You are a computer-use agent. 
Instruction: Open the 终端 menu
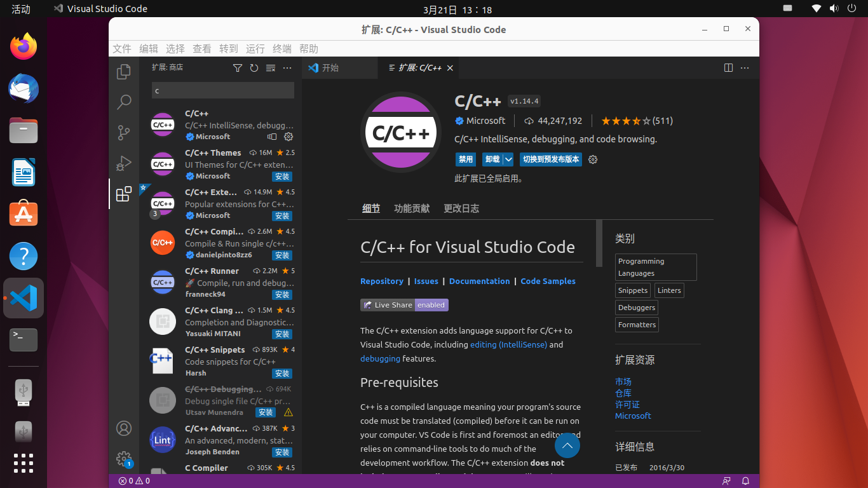click(282, 49)
